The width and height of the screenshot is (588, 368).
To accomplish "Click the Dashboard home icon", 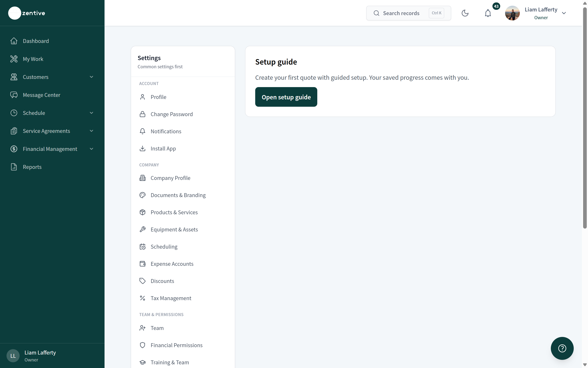I will pyautogui.click(x=14, y=41).
